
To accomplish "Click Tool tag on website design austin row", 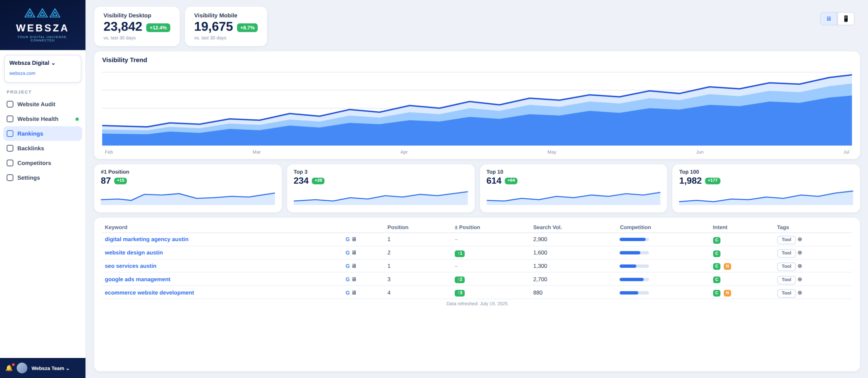I will click(786, 253).
